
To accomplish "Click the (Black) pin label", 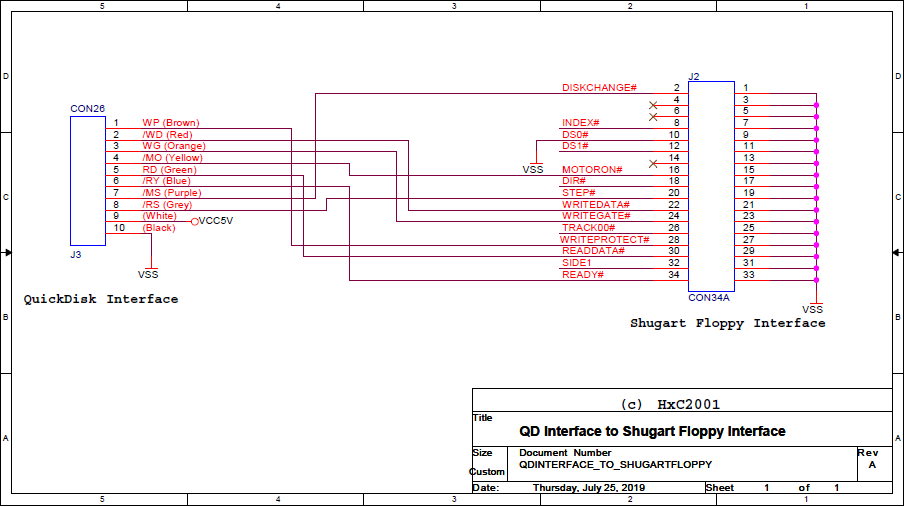I will coord(159,228).
